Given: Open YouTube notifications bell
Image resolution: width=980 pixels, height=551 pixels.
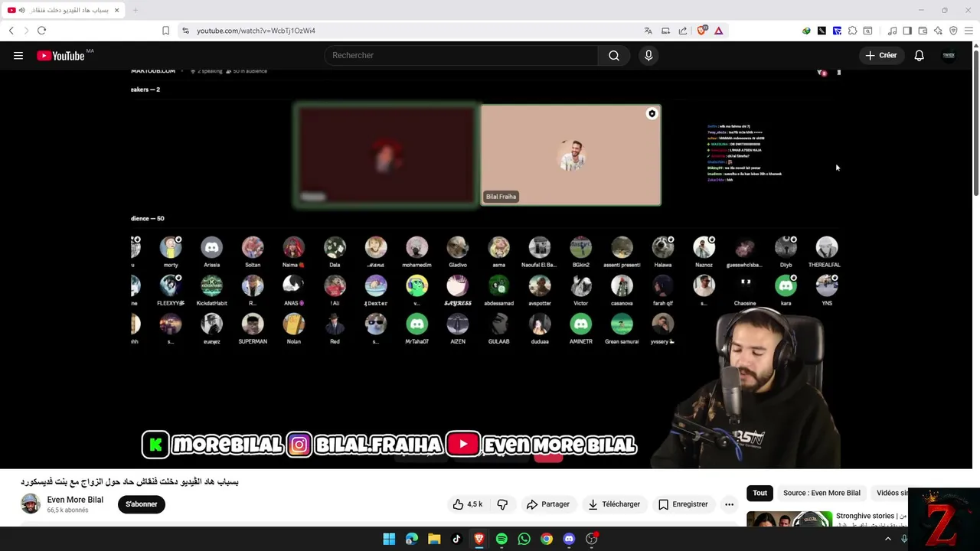Looking at the screenshot, I should coord(920,55).
